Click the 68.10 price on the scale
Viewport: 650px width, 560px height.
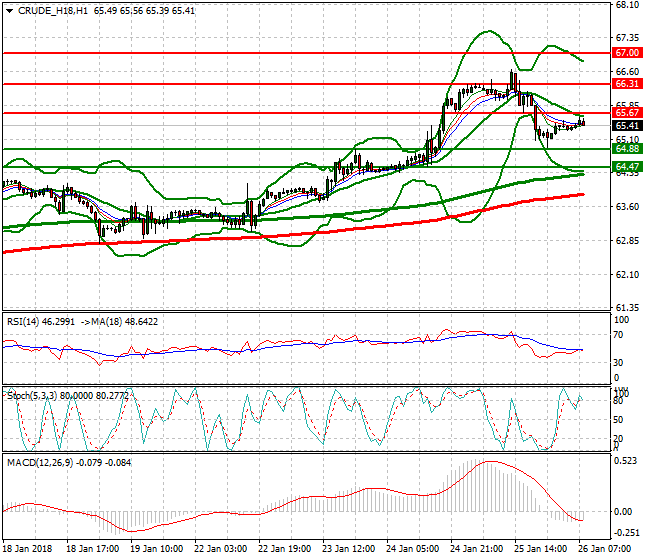tap(627, 4)
